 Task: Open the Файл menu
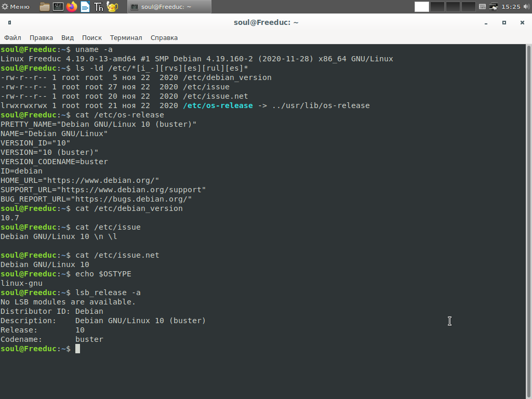(x=12, y=37)
